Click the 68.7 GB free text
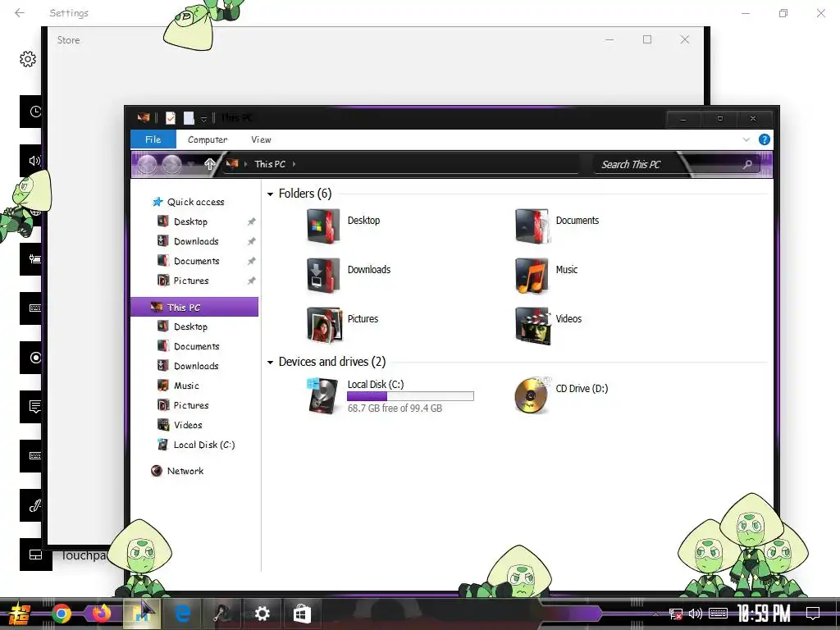840x630 pixels. [x=395, y=409]
